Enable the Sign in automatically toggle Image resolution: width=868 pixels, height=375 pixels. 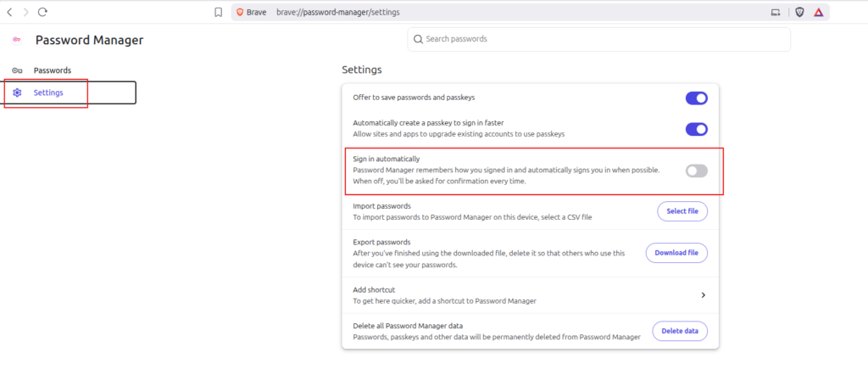pyautogui.click(x=697, y=171)
